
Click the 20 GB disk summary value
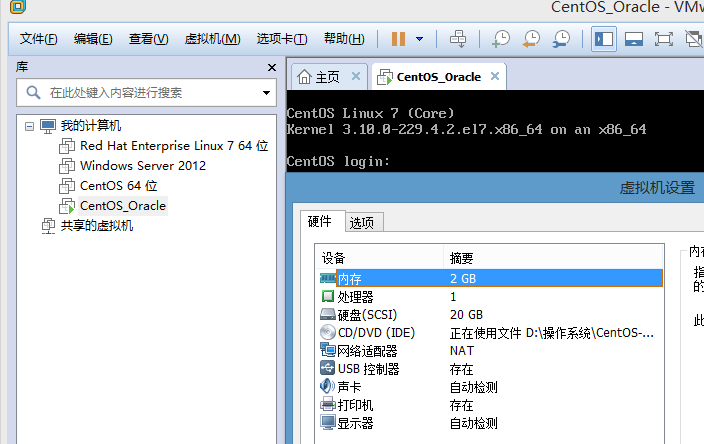pos(466,315)
